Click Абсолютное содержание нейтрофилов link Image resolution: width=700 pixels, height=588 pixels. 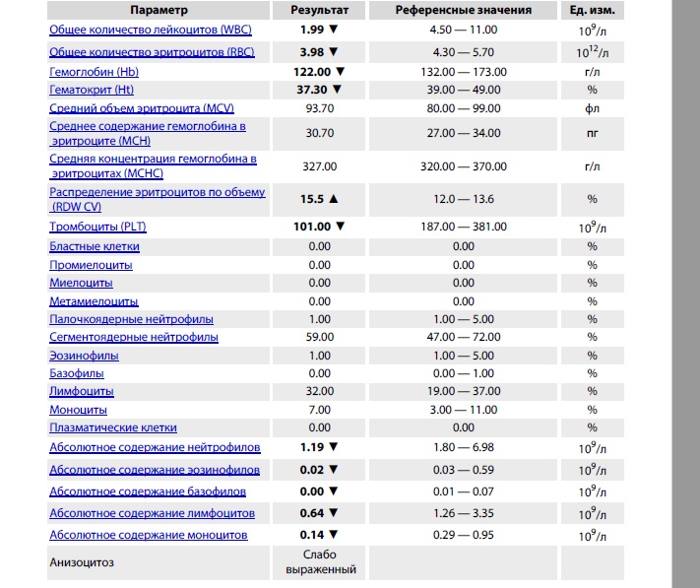(x=155, y=447)
